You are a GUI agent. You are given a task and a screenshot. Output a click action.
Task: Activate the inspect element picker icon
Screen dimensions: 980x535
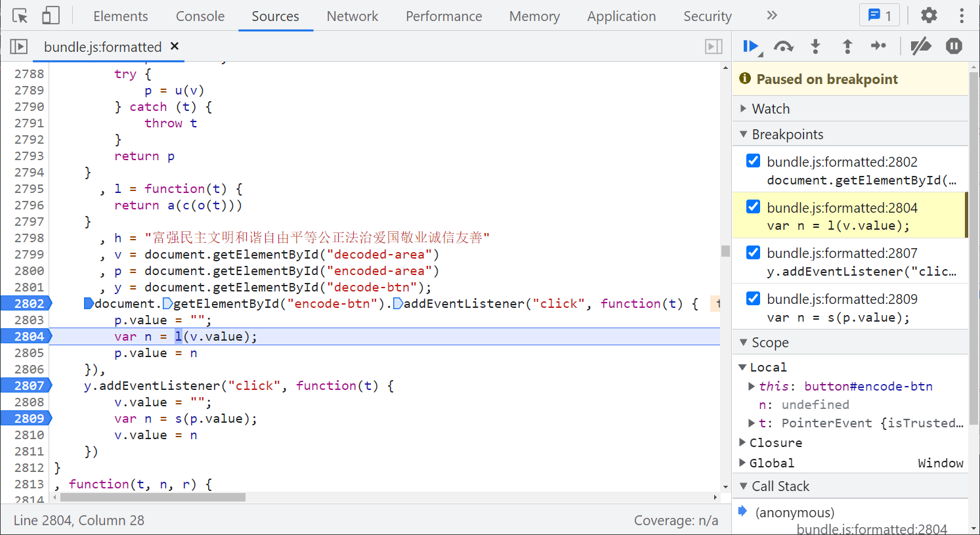[x=20, y=16]
